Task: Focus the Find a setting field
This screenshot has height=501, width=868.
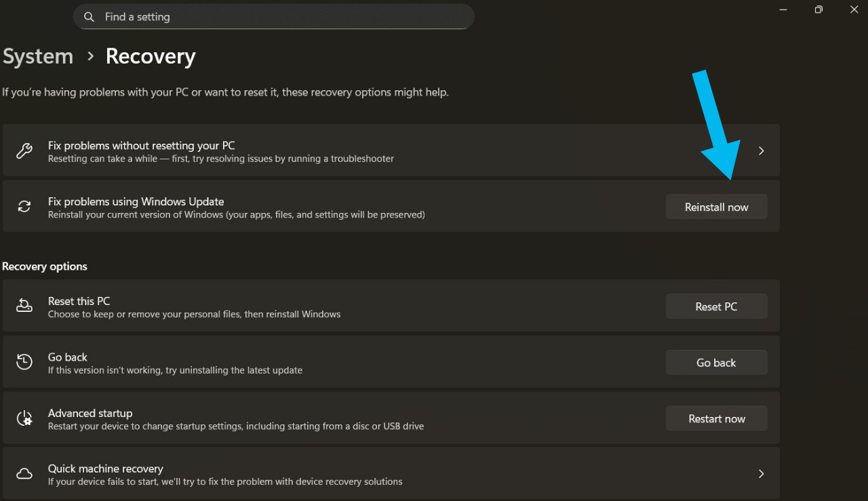Action: [273, 17]
